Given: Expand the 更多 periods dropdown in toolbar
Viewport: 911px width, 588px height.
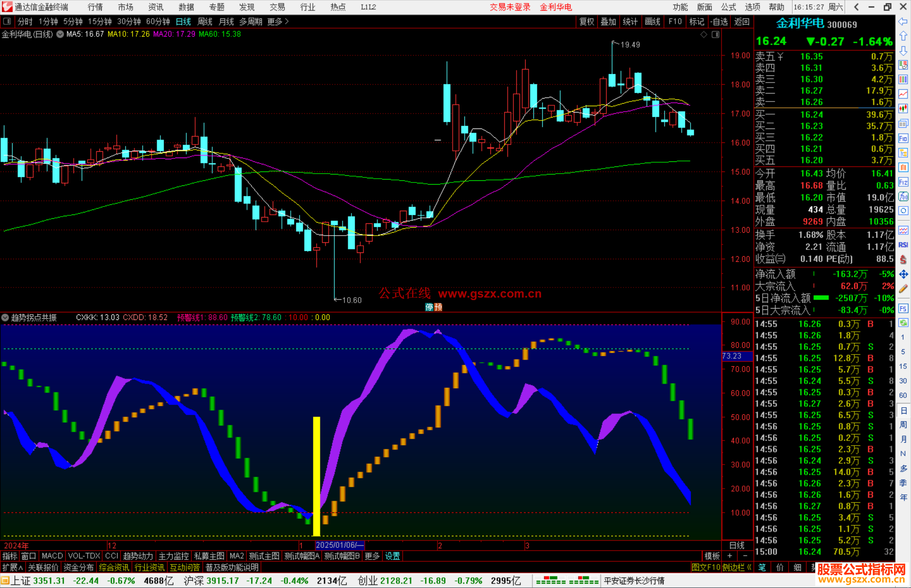Looking at the screenshot, I should [278, 21].
